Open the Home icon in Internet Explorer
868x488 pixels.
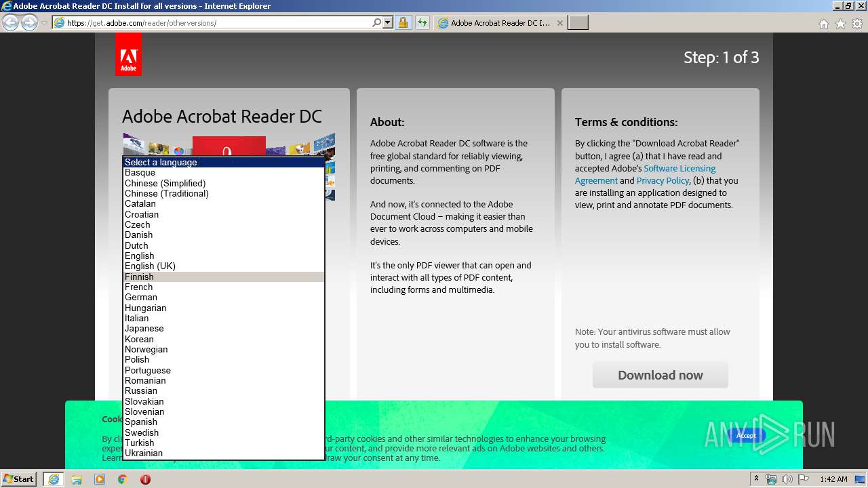(x=823, y=24)
